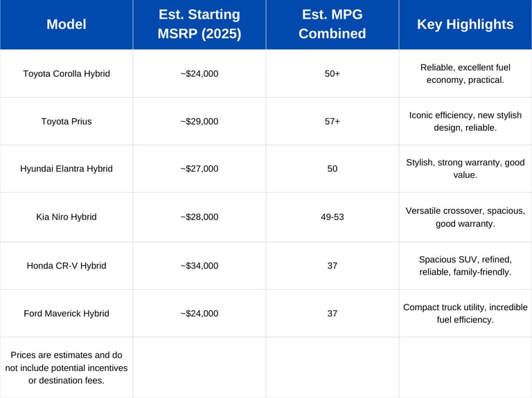
Task: Click the ~$34,000 CR-V price cell
Action: [x=199, y=266]
